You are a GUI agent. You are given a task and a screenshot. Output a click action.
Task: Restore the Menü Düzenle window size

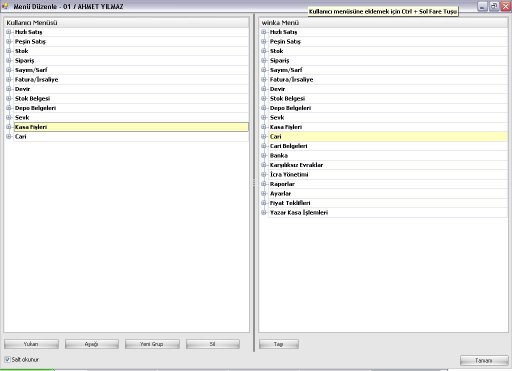click(x=494, y=6)
